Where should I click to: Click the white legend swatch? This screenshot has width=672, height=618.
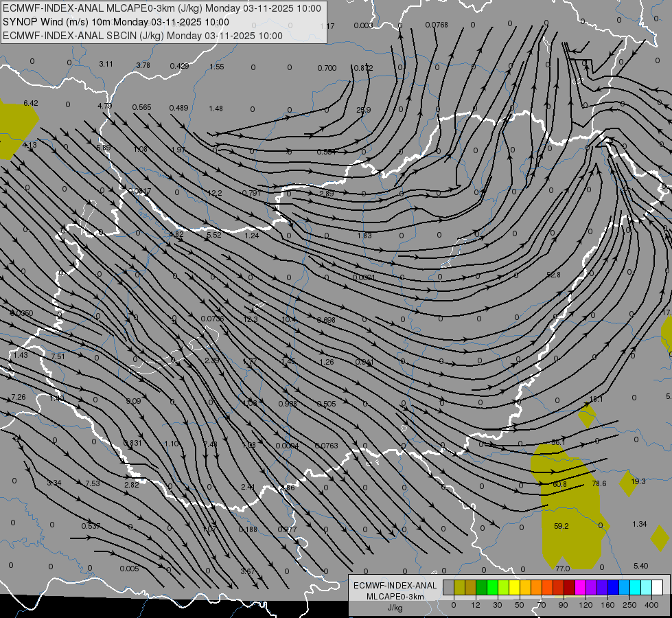pos(658,588)
